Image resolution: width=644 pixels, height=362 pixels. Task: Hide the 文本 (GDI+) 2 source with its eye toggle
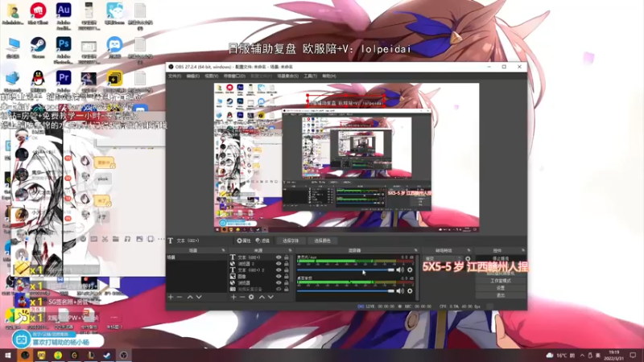coord(279,270)
